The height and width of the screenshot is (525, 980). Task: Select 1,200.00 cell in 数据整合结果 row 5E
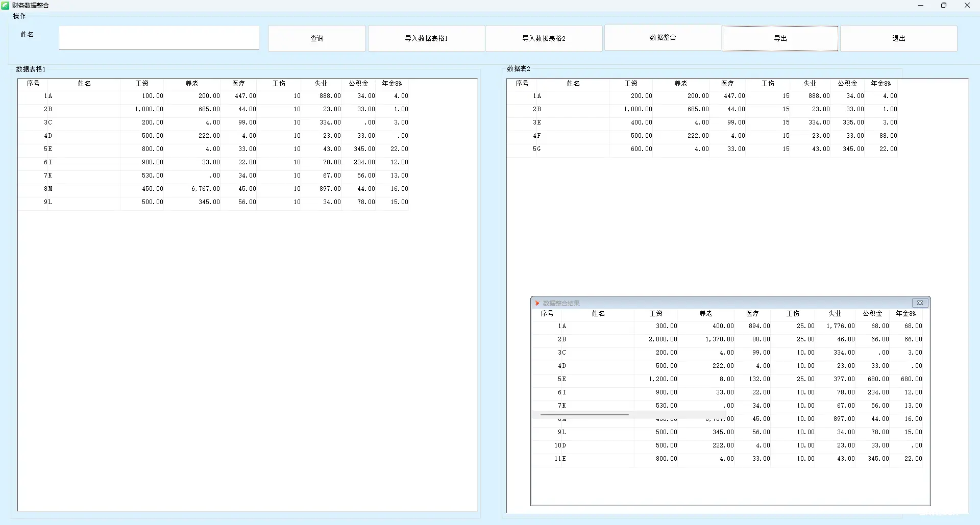coord(656,379)
